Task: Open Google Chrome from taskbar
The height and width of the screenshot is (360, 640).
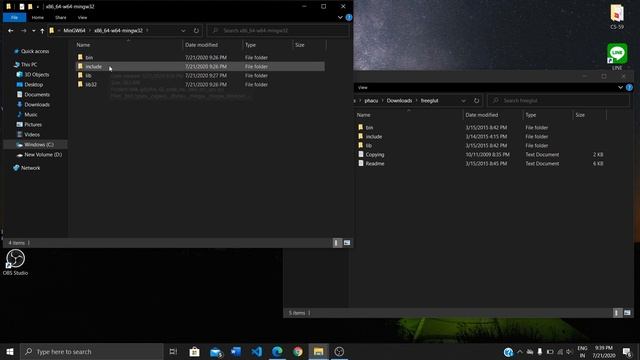Action: pyautogui.click(x=298, y=351)
